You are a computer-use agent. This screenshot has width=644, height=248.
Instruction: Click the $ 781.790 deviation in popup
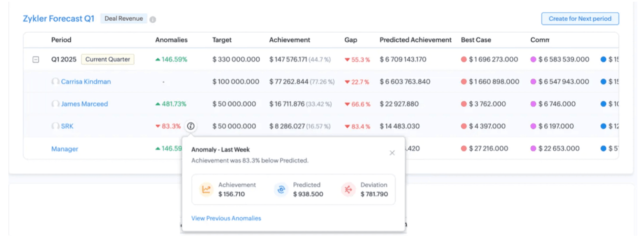pos(374,194)
